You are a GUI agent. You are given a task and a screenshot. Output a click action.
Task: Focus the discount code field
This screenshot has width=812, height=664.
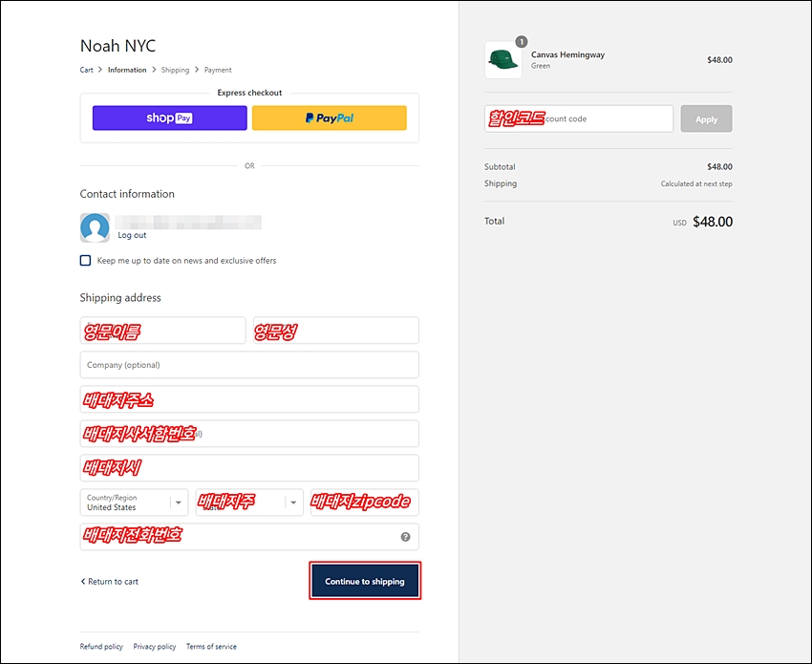579,118
